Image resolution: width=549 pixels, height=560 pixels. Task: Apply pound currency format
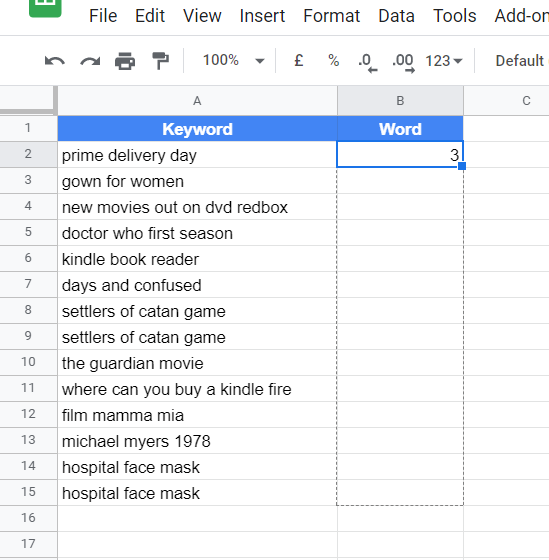[299, 60]
